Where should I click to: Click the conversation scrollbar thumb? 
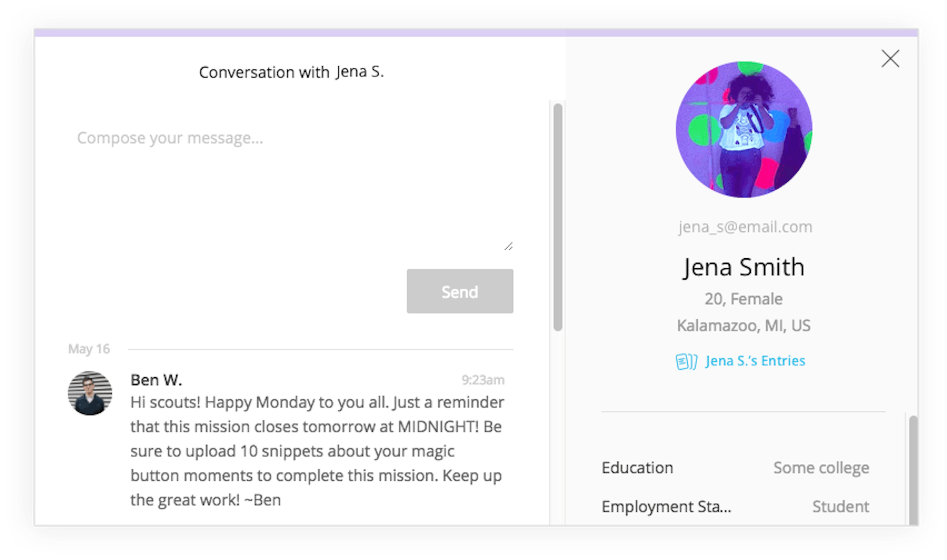[557, 217]
